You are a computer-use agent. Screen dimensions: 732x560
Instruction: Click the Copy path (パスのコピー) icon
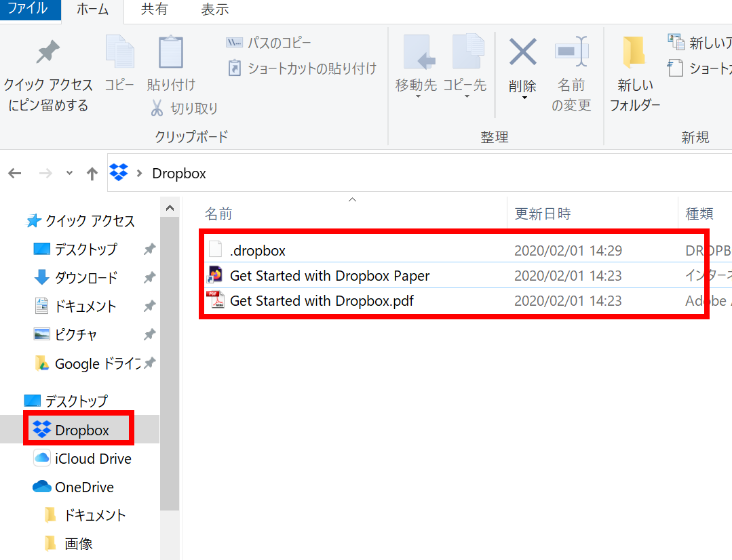234,43
